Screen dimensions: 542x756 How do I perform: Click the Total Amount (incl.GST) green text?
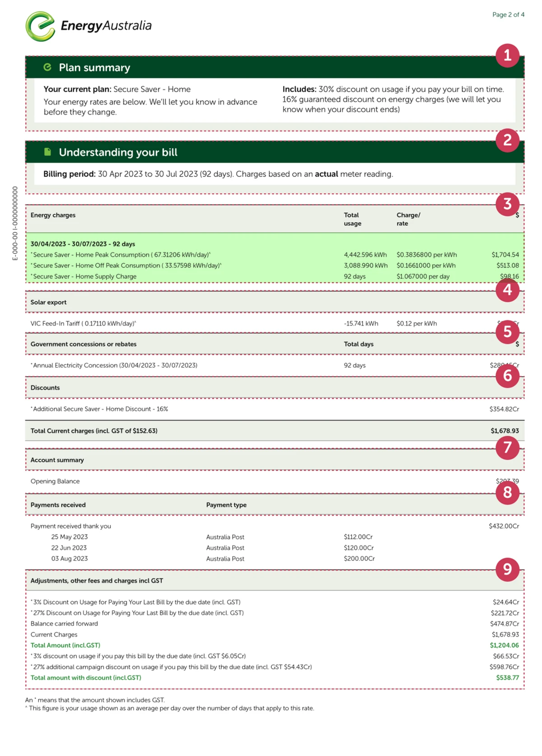coord(65,645)
